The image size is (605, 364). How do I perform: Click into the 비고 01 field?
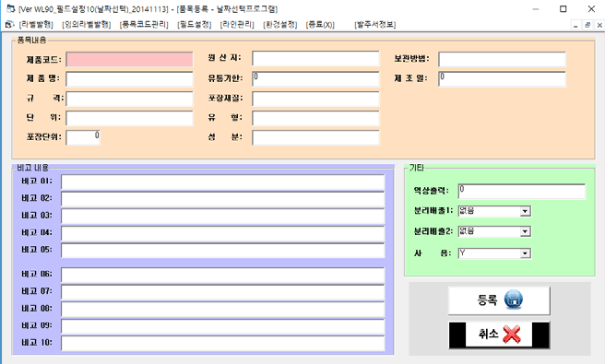point(223,182)
